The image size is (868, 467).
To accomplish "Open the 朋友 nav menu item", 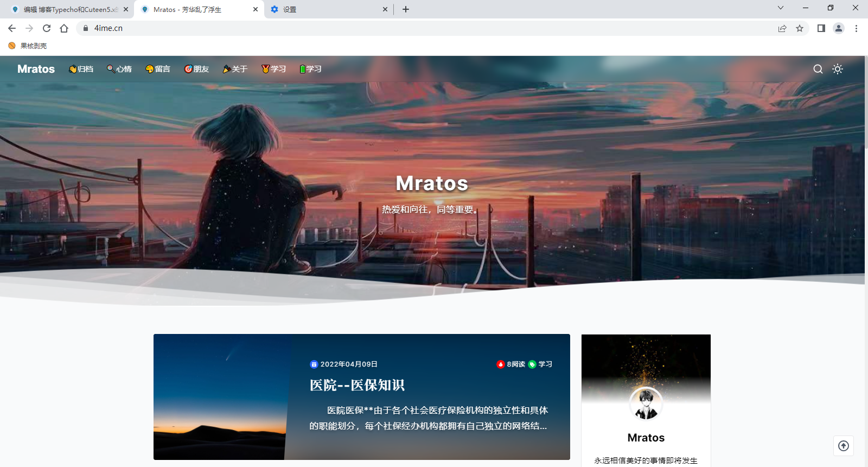I will click(x=196, y=69).
